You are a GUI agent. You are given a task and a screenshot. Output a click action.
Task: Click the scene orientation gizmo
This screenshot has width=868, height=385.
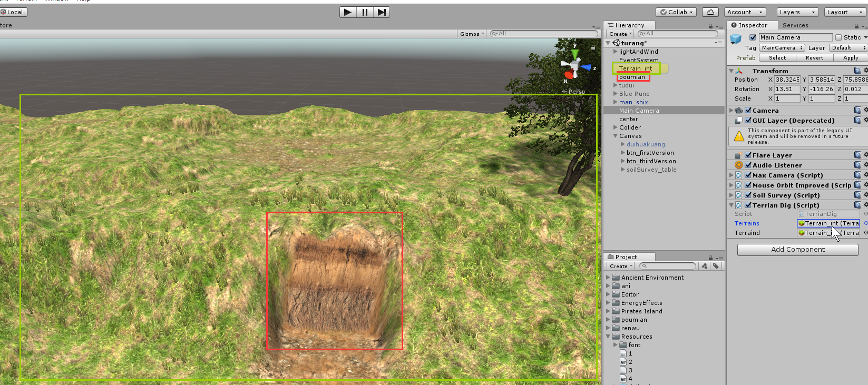[x=575, y=65]
